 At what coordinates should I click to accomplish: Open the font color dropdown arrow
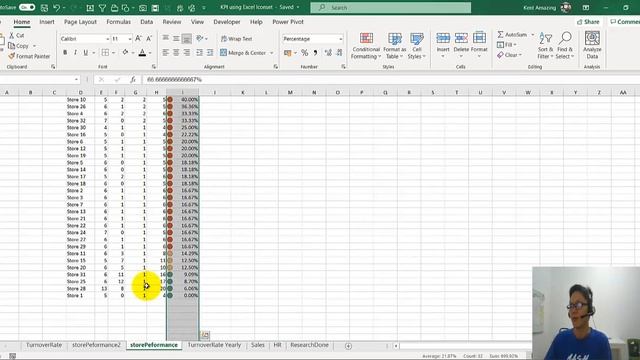click(x=150, y=53)
